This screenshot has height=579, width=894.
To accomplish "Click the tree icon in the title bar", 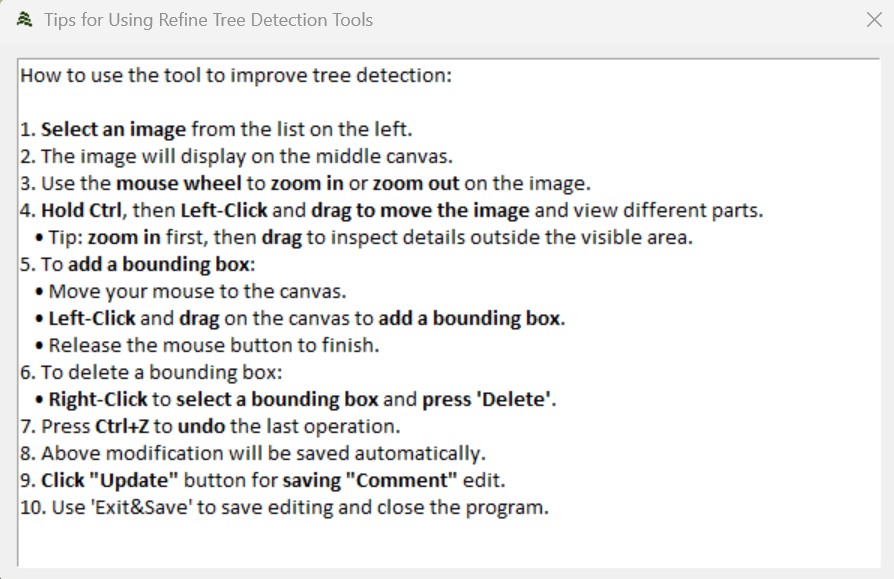I will click(x=24, y=20).
